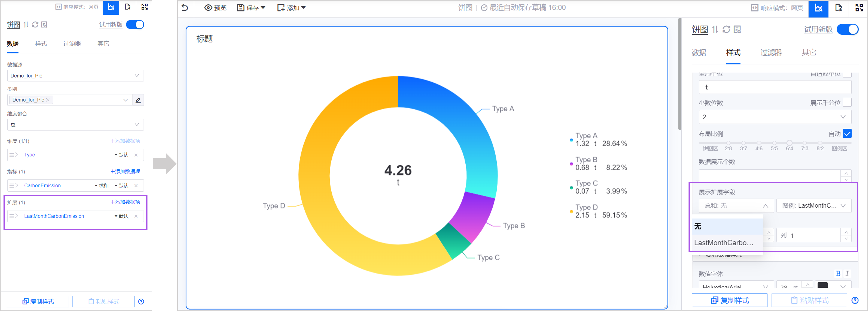Click the edit pencil next to 类别 field

[138, 100]
